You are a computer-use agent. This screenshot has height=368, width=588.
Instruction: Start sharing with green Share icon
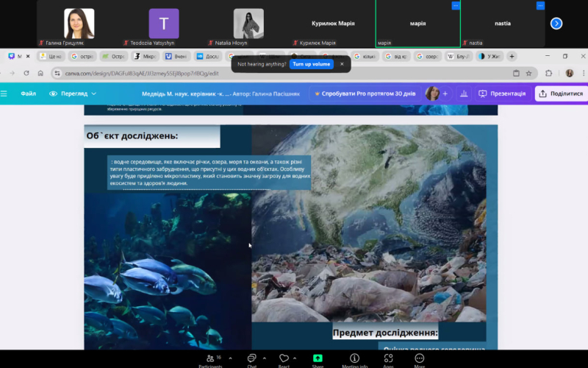[x=318, y=358]
